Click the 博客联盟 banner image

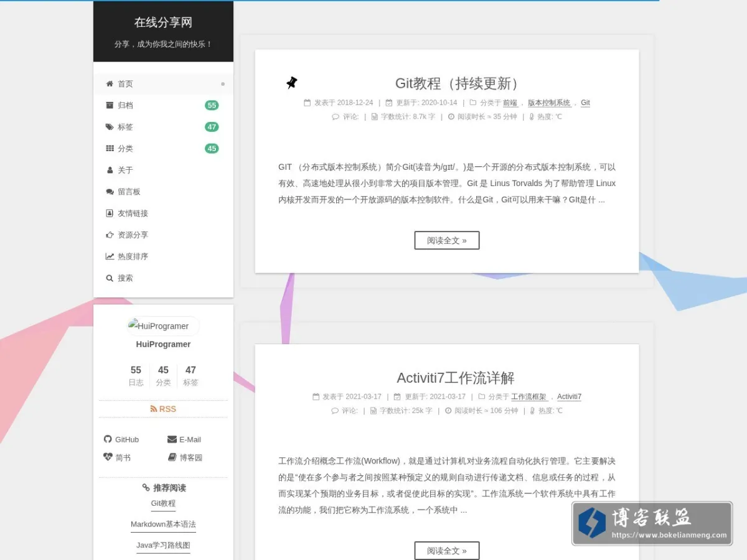point(652,523)
